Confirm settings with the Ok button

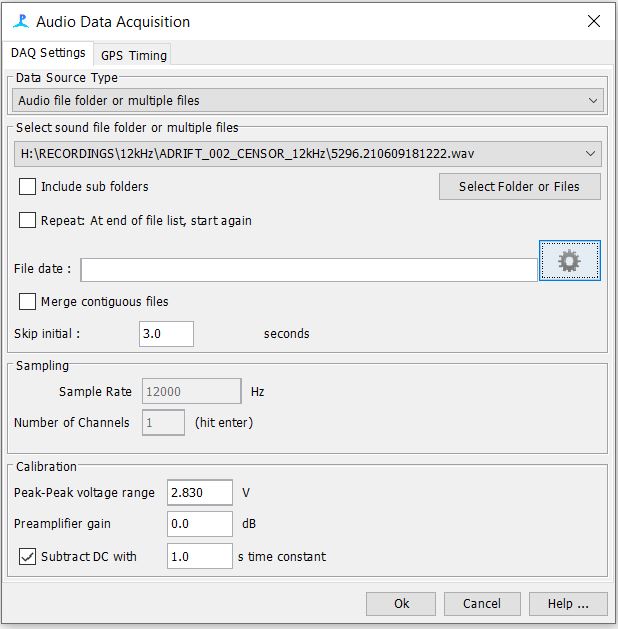(x=401, y=604)
